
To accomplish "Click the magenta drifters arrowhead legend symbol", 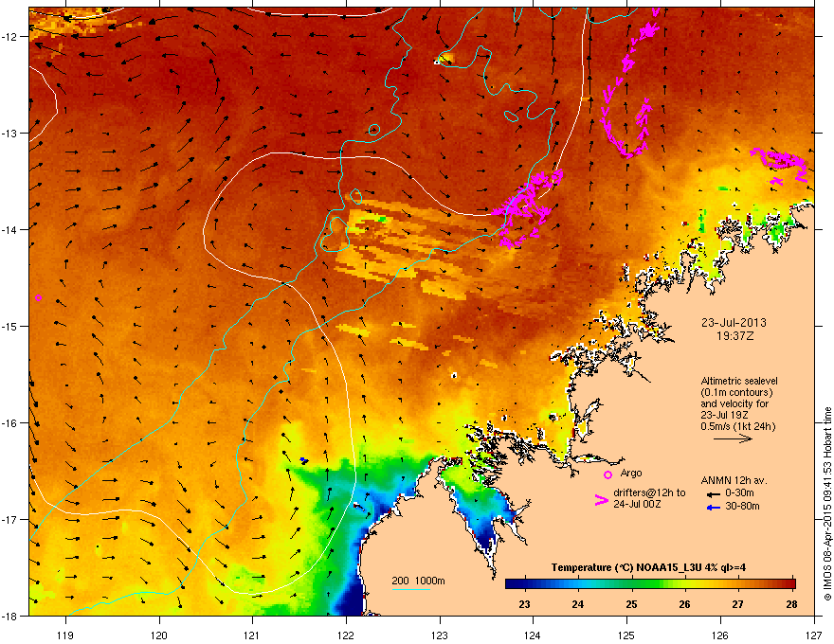I will 601,500.
